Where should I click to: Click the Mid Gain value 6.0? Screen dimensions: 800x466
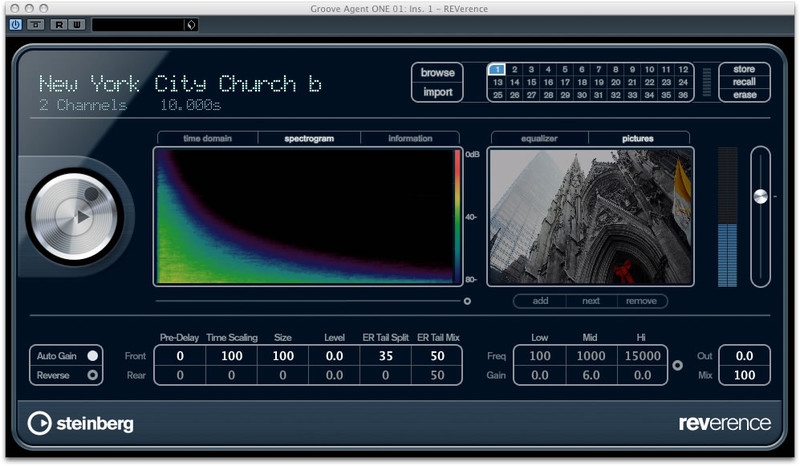(x=591, y=375)
